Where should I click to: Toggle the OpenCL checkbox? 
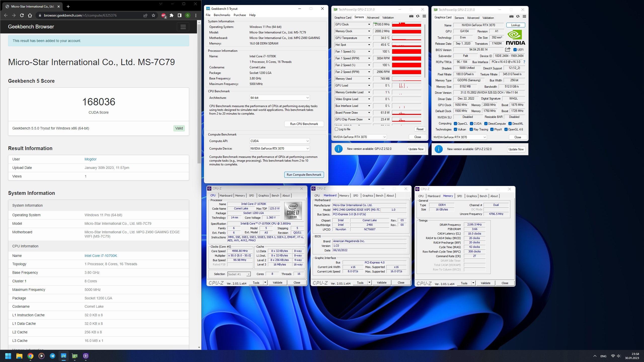pyautogui.click(x=455, y=124)
